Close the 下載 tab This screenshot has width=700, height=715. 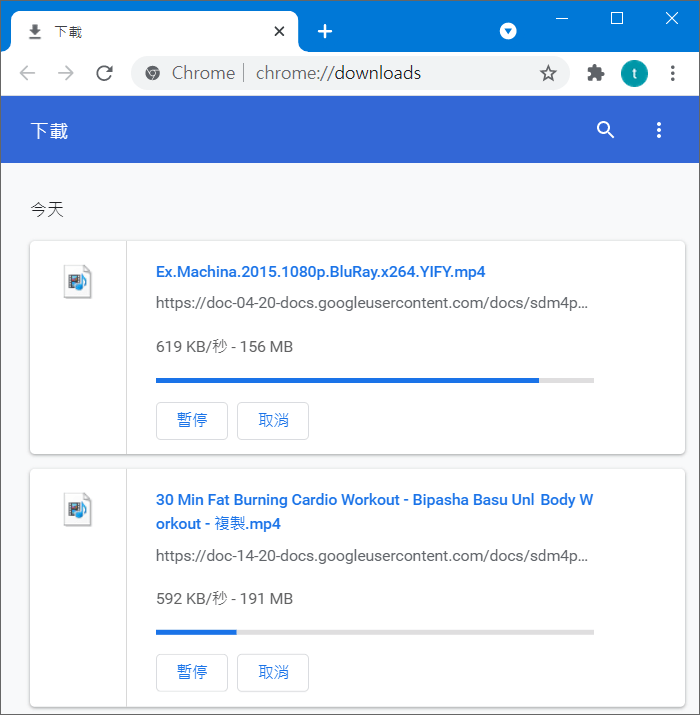click(279, 32)
